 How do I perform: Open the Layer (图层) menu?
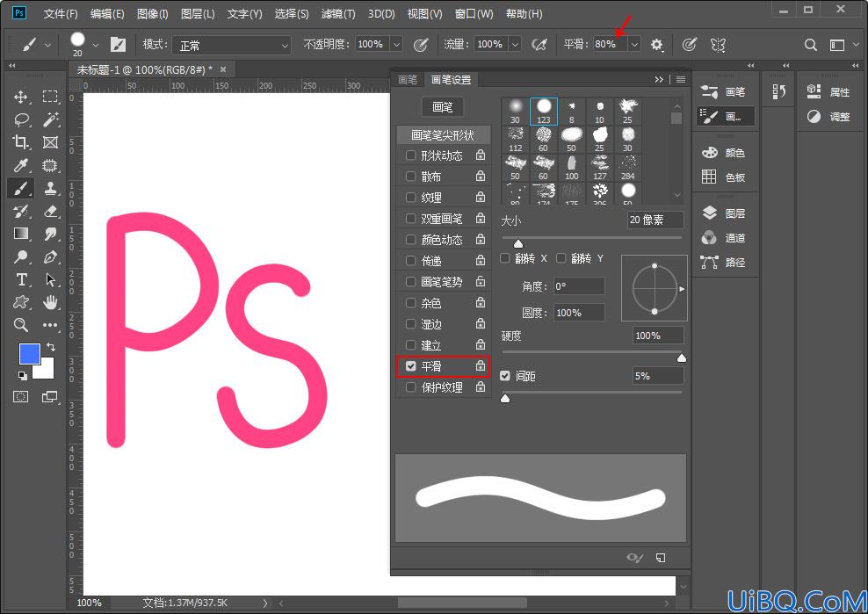coord(198,14)
